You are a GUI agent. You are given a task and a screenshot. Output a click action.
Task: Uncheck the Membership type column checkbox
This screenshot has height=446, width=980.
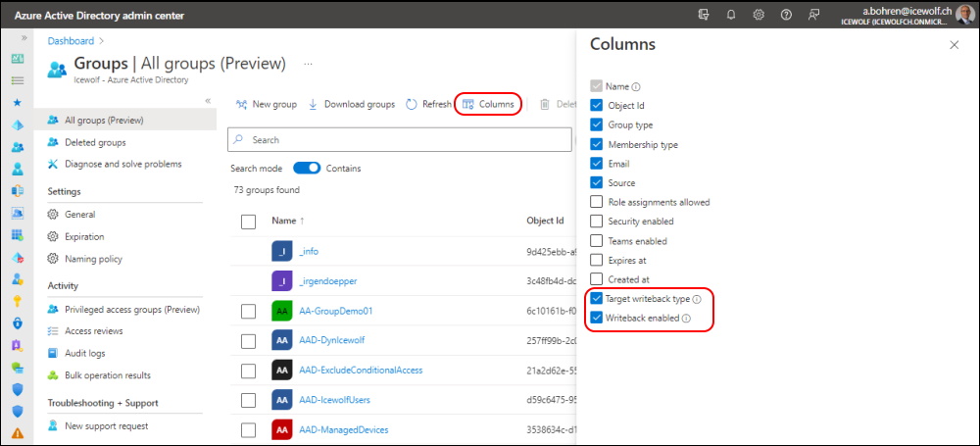pos(597,144)
